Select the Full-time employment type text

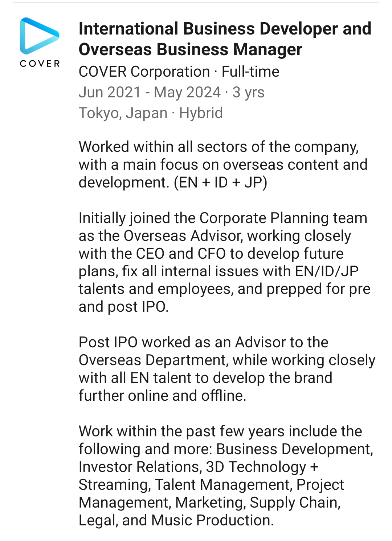[250, 72]
